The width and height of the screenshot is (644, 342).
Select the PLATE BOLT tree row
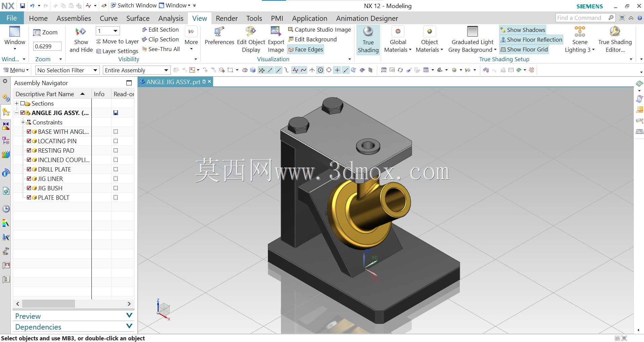coord(53,197)
